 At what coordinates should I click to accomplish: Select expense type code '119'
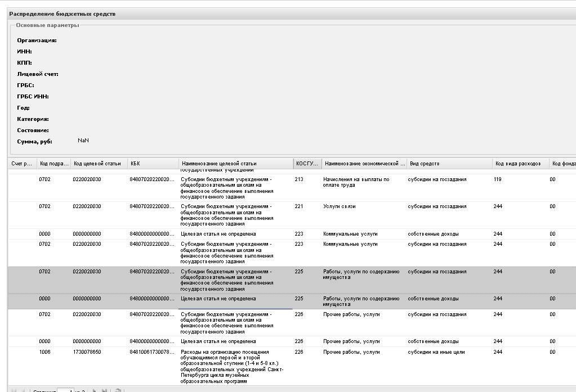(497, 179)
